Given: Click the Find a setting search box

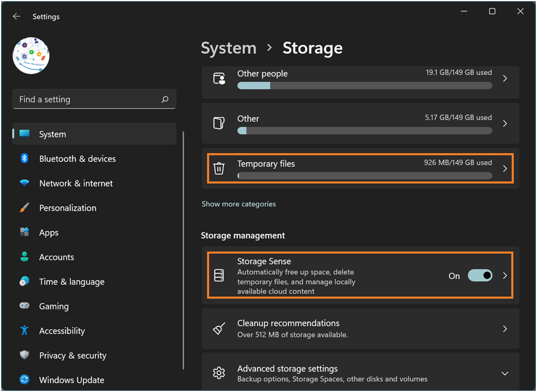Looking at the screenshot, I should coord(94,100).
